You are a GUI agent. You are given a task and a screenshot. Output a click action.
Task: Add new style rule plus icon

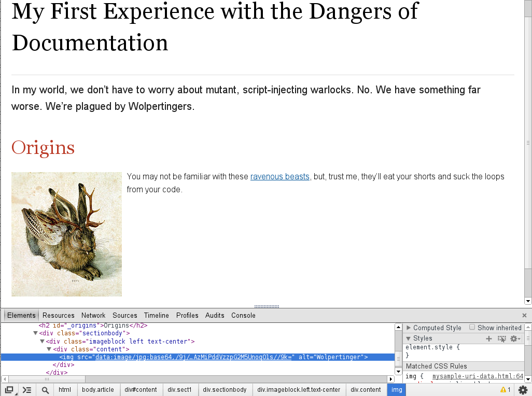point(488,338)
